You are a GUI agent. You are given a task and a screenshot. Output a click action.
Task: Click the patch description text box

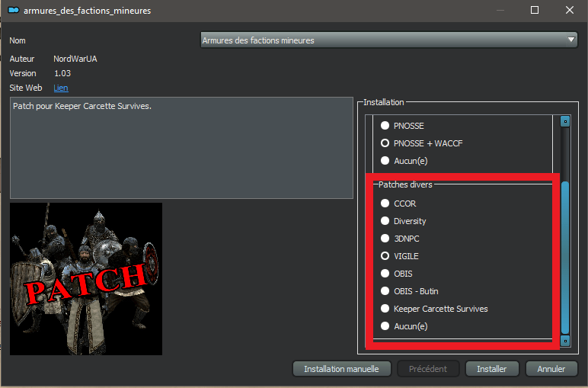pos(181,148)
